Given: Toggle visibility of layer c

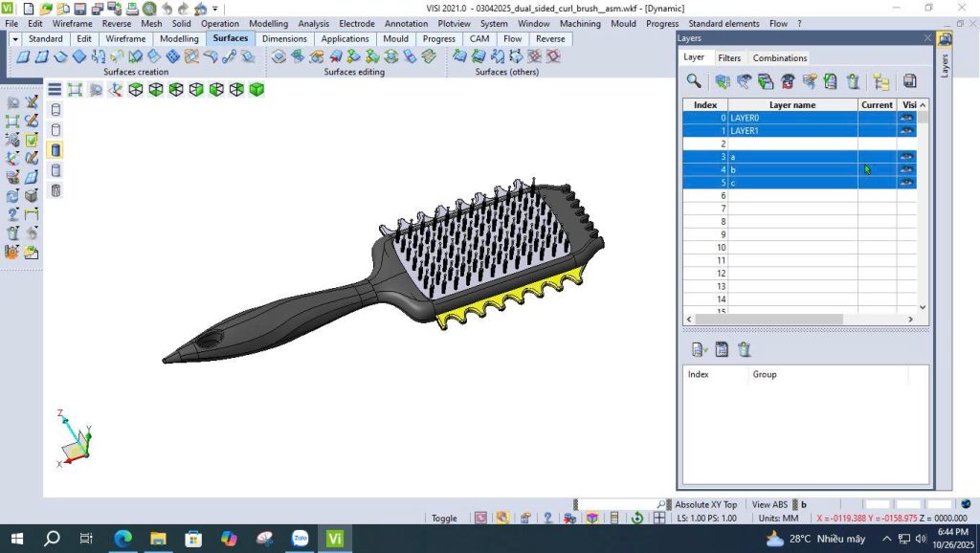Looking at the screenshot, I should click(x=906, y=183).
